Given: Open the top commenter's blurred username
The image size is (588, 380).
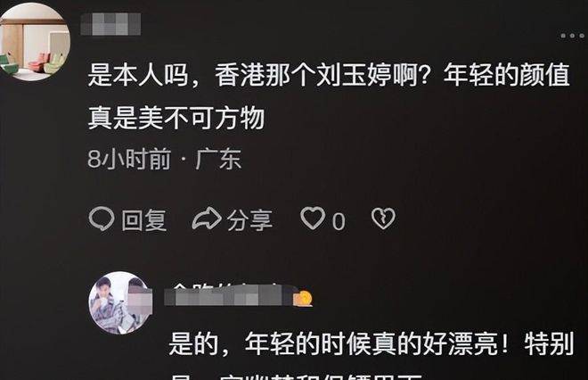Looking at the screenshot, I should [111, 24].
